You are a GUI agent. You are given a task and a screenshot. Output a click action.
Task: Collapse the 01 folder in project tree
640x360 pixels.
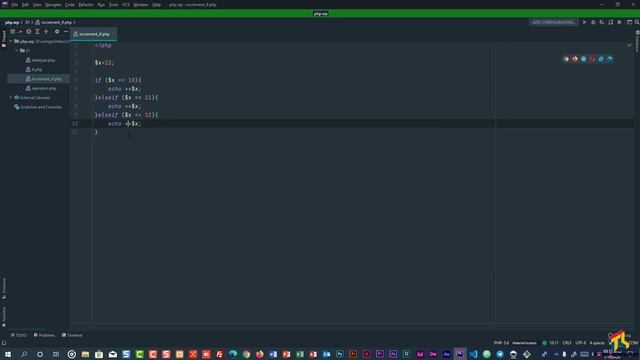[x=17, y=51]
